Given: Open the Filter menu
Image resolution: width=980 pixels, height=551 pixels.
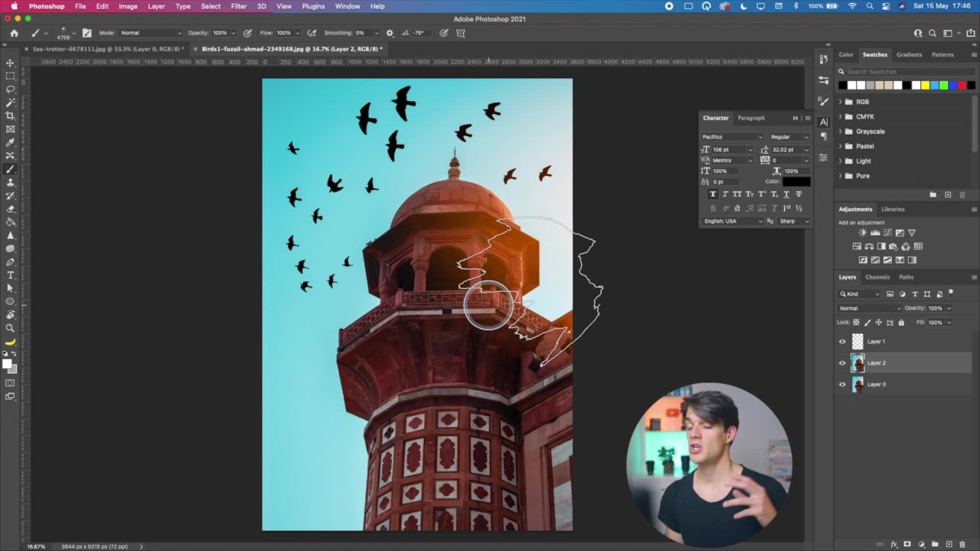Looking at the screenshot, I should tap(239, 6).
